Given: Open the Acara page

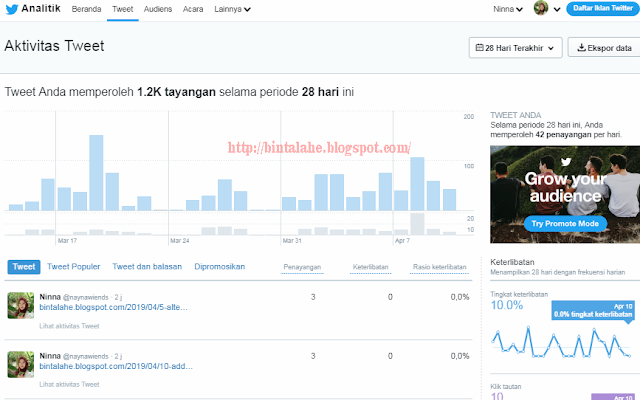Looking at the screenshot, I should pyautogui.click(x=193, y=9).
